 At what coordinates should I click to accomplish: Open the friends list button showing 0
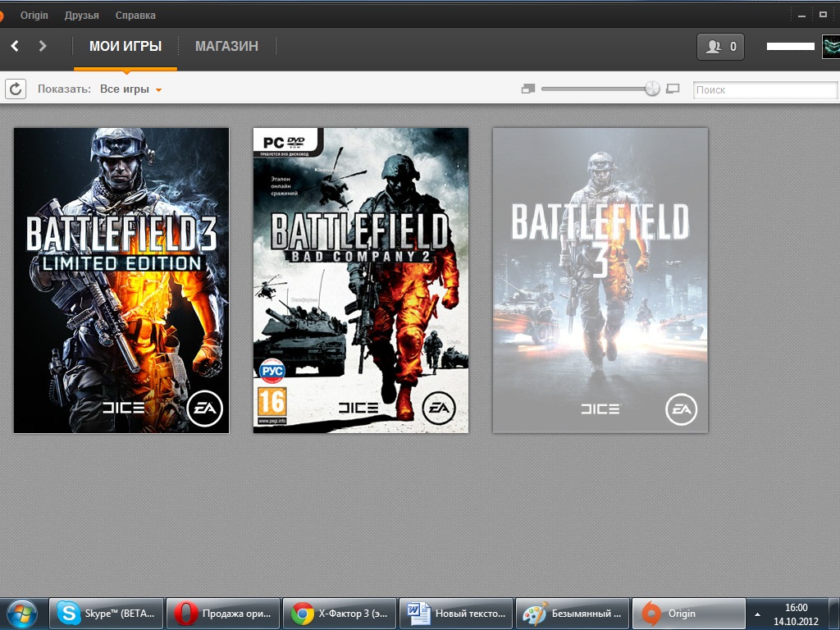pos(720,47)
